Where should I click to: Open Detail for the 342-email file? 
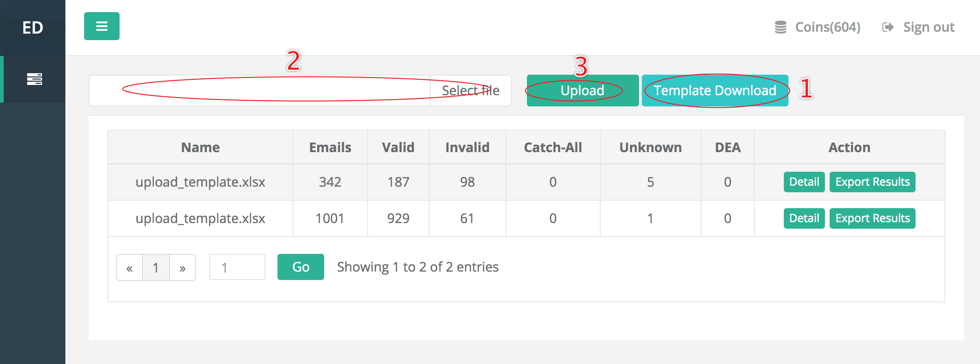[804, 182]
